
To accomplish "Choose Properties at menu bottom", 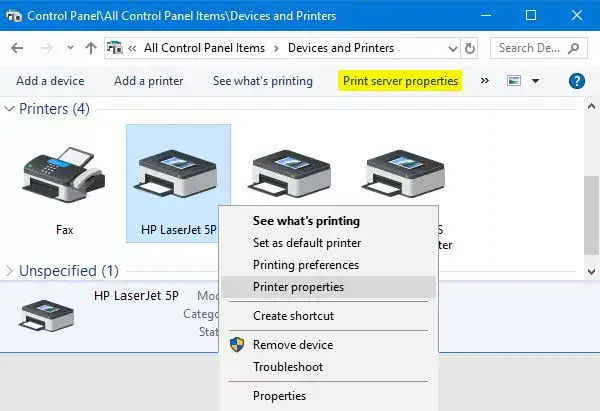I will 279,396.
